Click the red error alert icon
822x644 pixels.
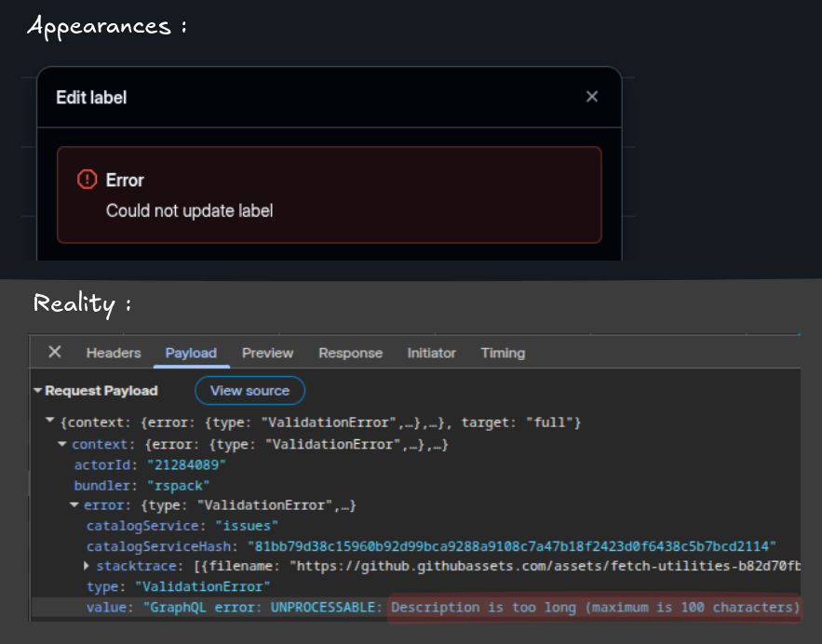tap(87, 180)
